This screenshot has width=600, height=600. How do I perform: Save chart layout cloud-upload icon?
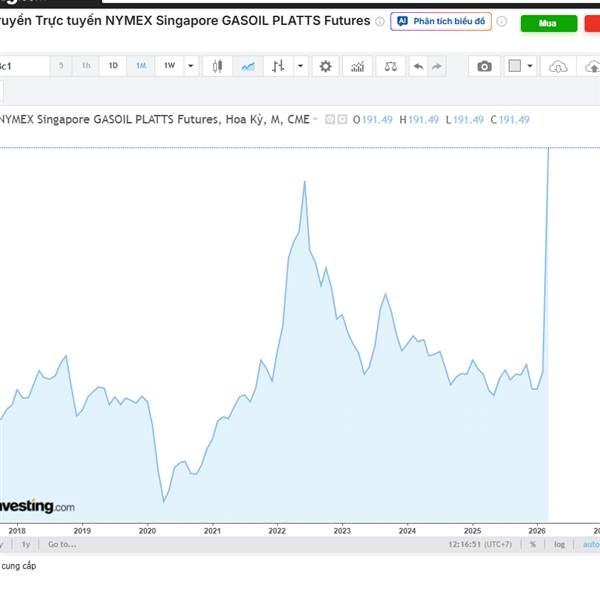[x=592, y=66]
